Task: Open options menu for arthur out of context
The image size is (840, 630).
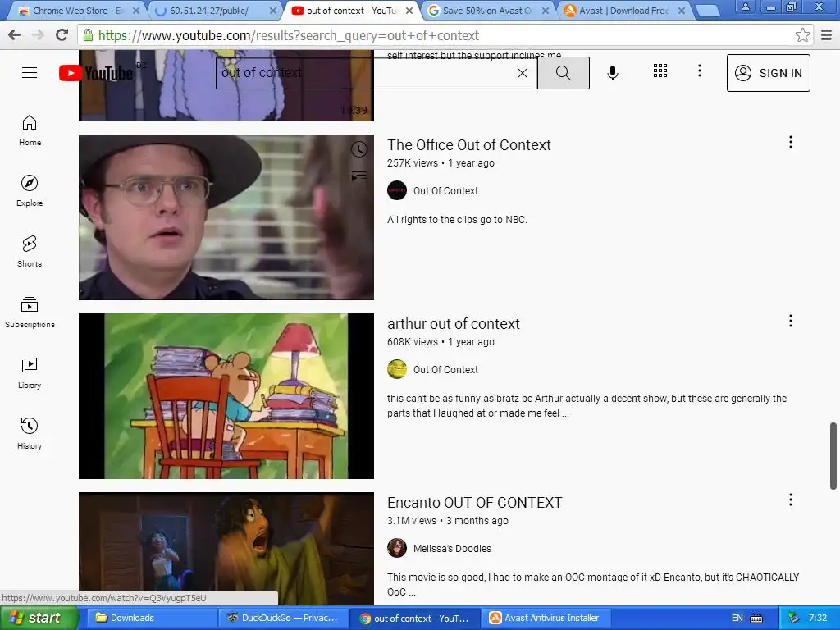Action: click(790, 321)
